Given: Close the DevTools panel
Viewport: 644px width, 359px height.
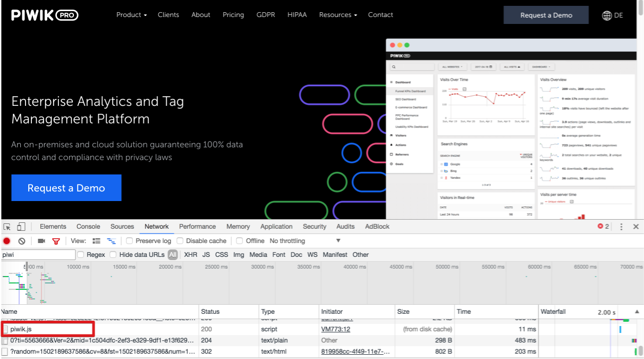Looking at the screenshot, I should point(636,227).
